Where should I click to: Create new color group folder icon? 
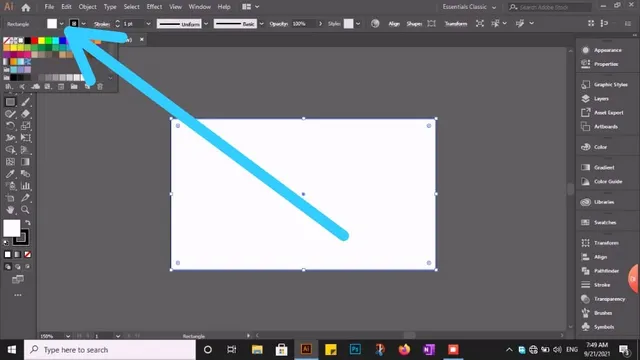74,87
